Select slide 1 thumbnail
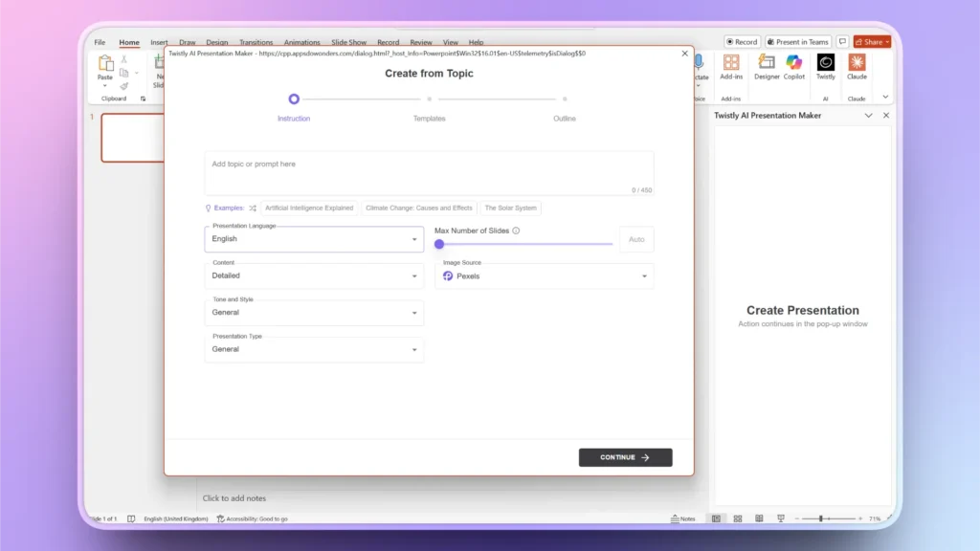 (x=132, y=138)
